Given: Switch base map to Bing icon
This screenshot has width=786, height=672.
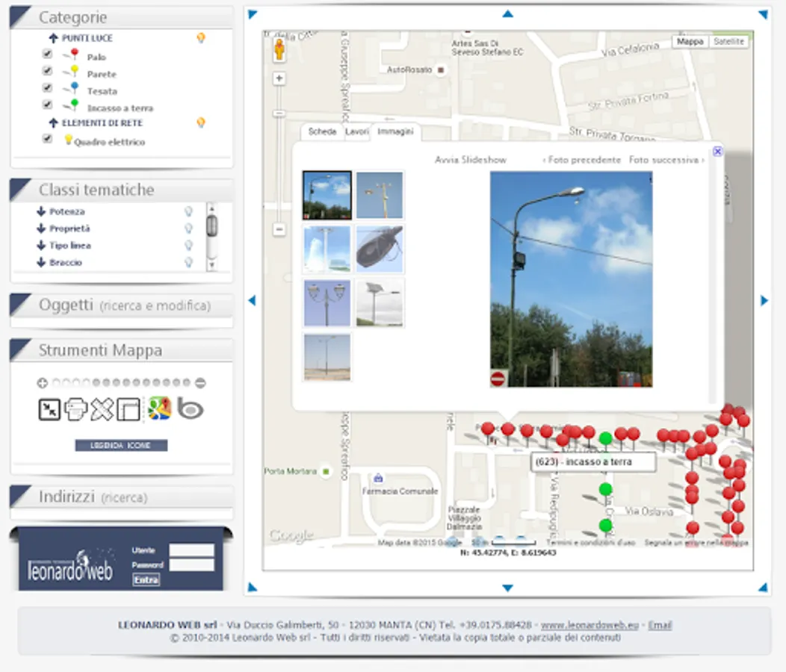Looking at the screenshot, I should tap(190, 409).
